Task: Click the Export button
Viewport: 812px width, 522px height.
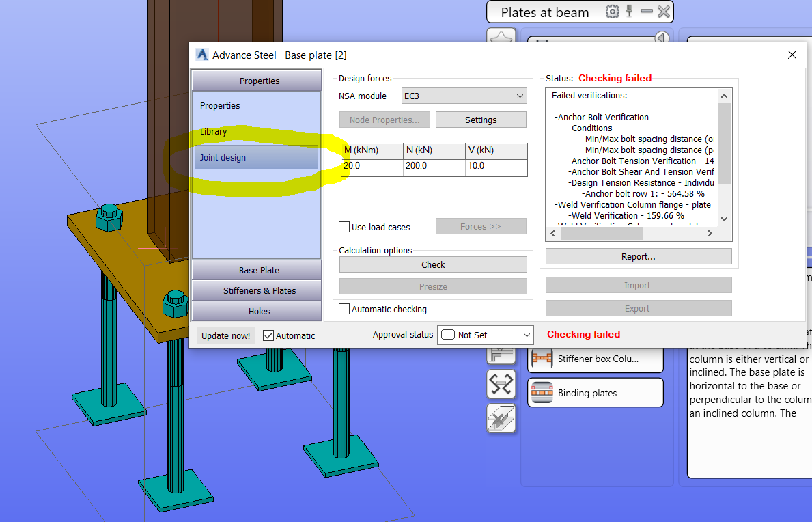Action: [x=639, y=308]
